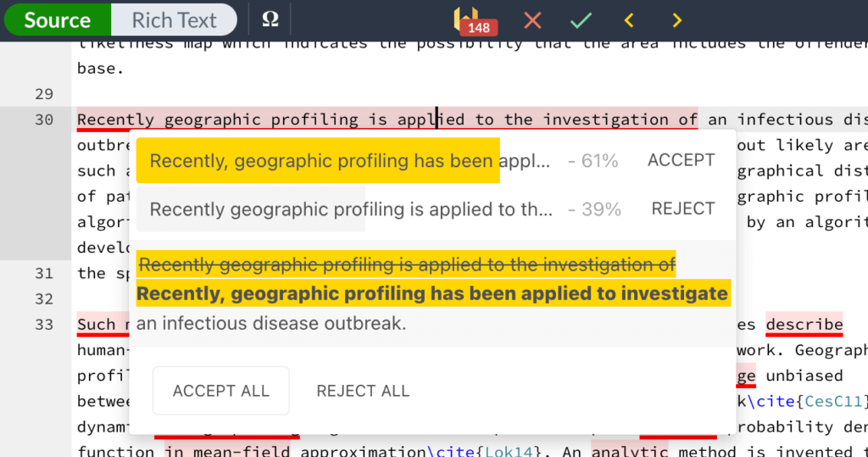Click the bold replacement text 'has been applied to investigate'
The image size is (868, 457).
tap(579, 293)
